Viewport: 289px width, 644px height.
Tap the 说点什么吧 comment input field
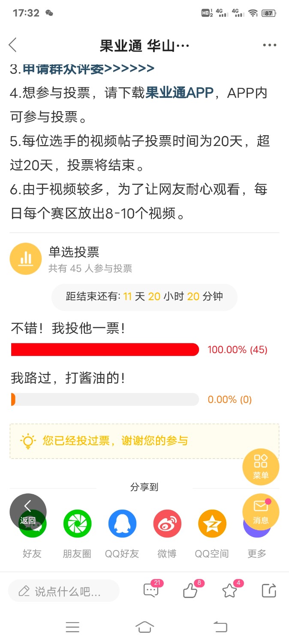tap(64, 591)
